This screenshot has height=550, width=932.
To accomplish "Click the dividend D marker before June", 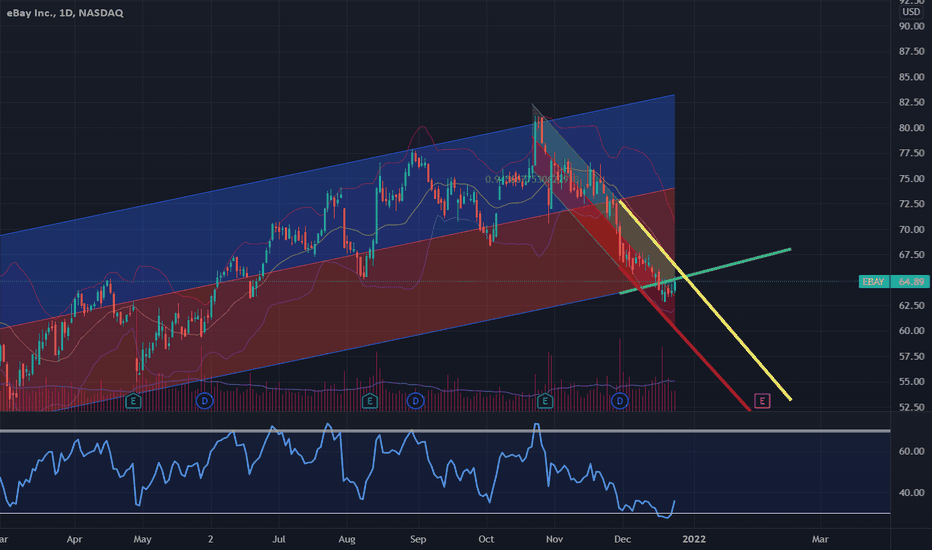I will pyautogui.click(x=204, y=401).
